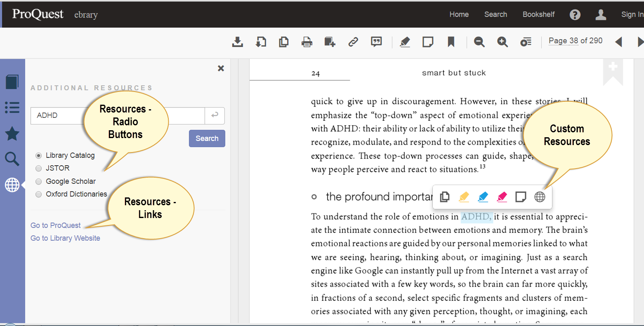Apply pink highlight to selection
This screenshot has height=326, width=644.
point(502,197)
